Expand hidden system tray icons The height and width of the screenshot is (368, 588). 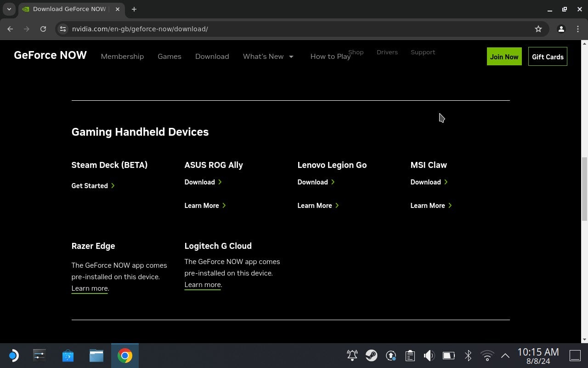pos(505,355)
